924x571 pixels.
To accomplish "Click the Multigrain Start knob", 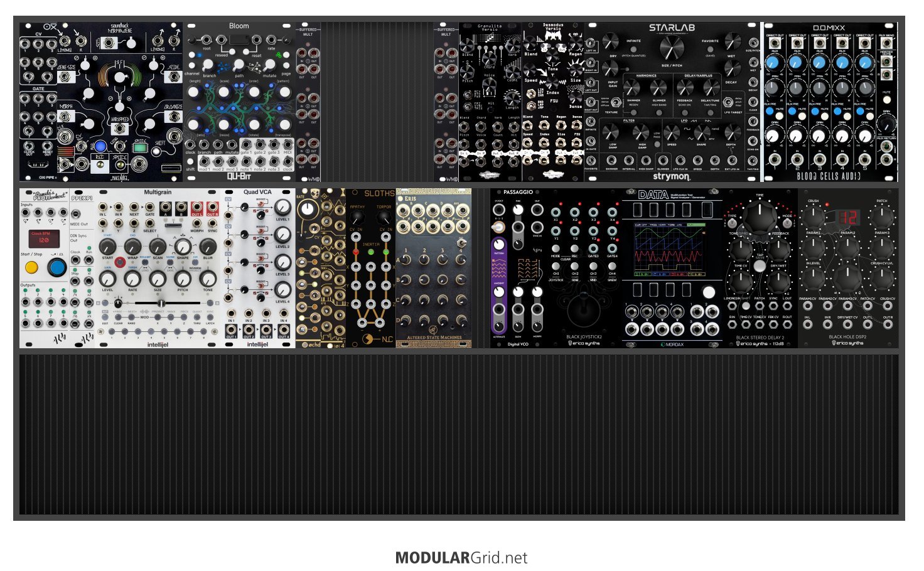I will 107,245.
